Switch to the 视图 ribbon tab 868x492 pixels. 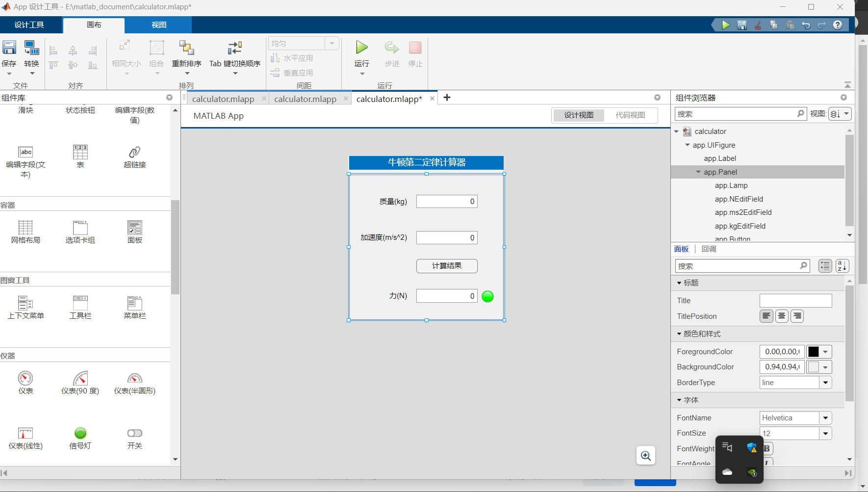[x=158, y=25]
